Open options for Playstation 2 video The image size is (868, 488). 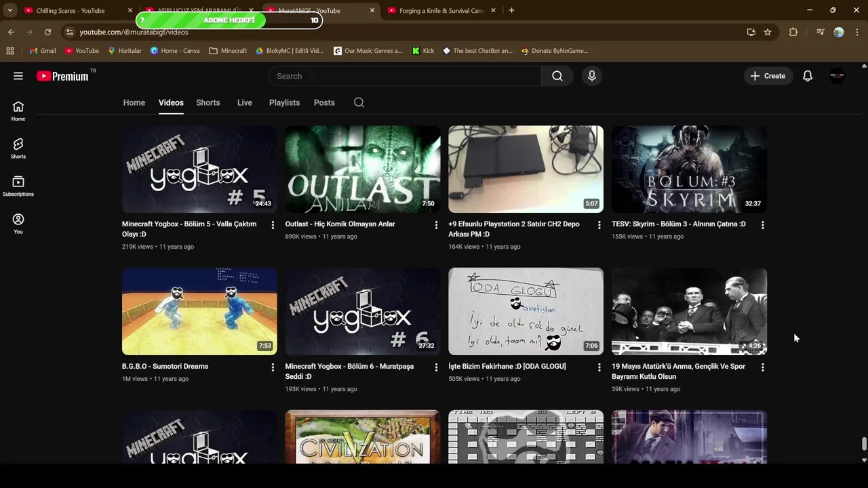tap(599, 225)
